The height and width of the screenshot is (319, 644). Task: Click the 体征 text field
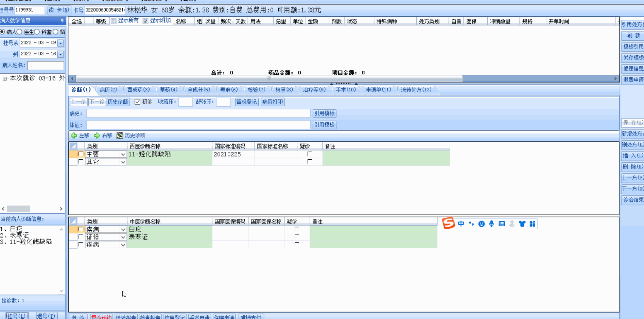pyautogui.click(x=198, y=125)
